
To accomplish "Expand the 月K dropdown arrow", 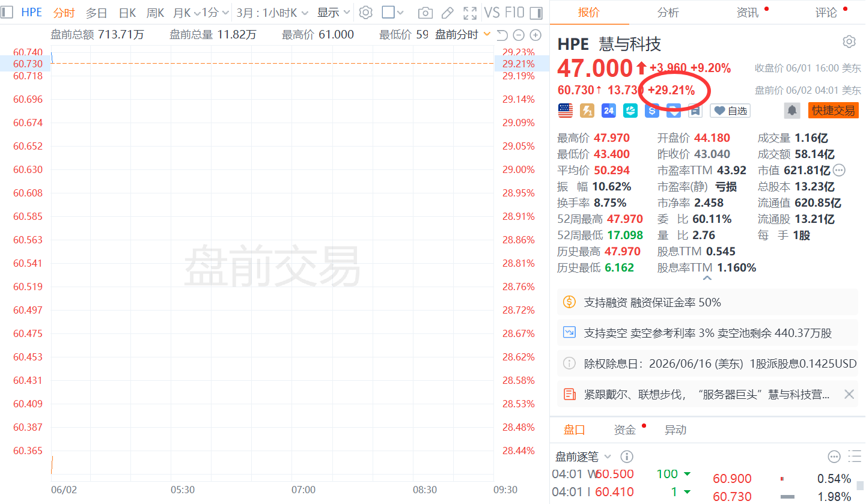I will click(x=197, y=13).
